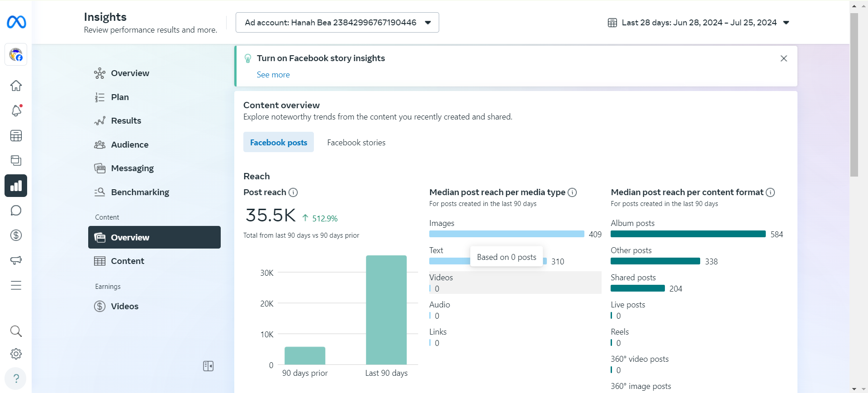Show Post reach info tooltip icon

[x=293, y=192]
